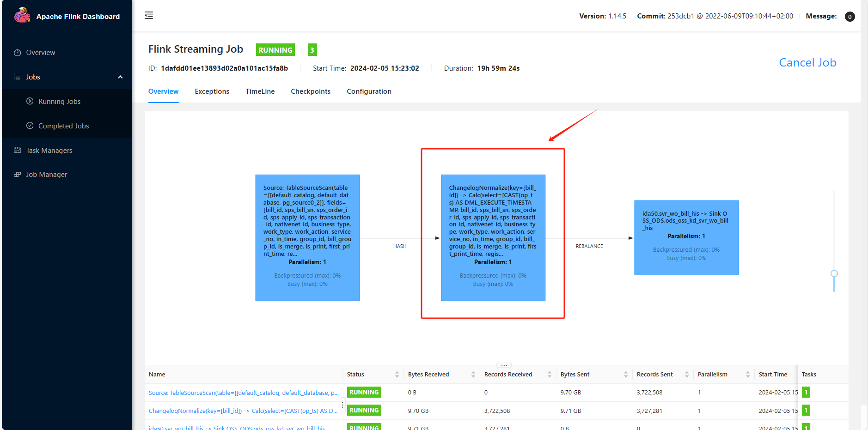Click the Version 1.14.5 text
This screenshot has height=430, width=868.
point(603,16)
